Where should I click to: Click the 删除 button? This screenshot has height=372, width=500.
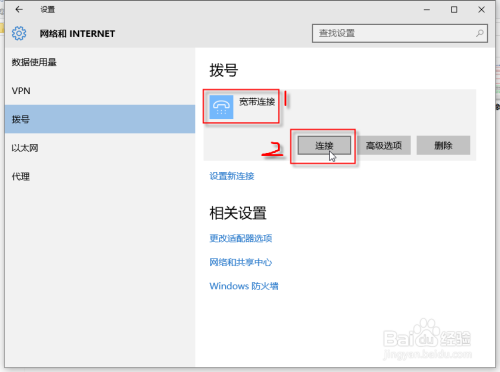point(443,145)
